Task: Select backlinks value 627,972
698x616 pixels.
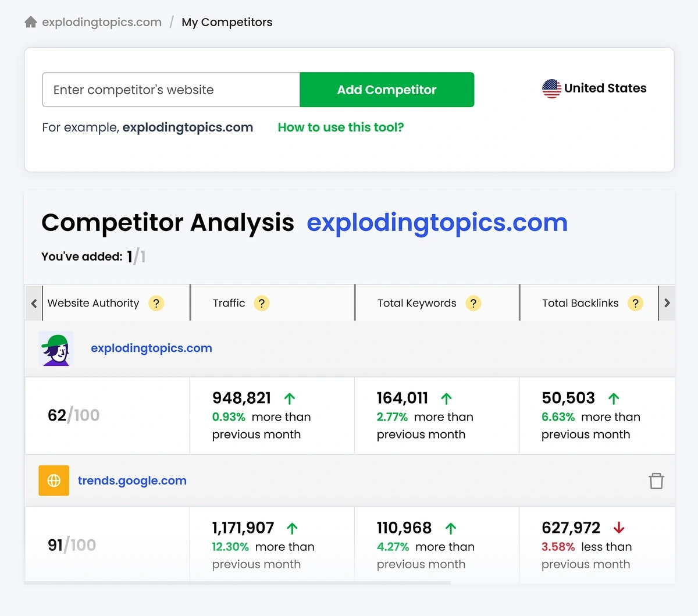Action: (571, 528)
